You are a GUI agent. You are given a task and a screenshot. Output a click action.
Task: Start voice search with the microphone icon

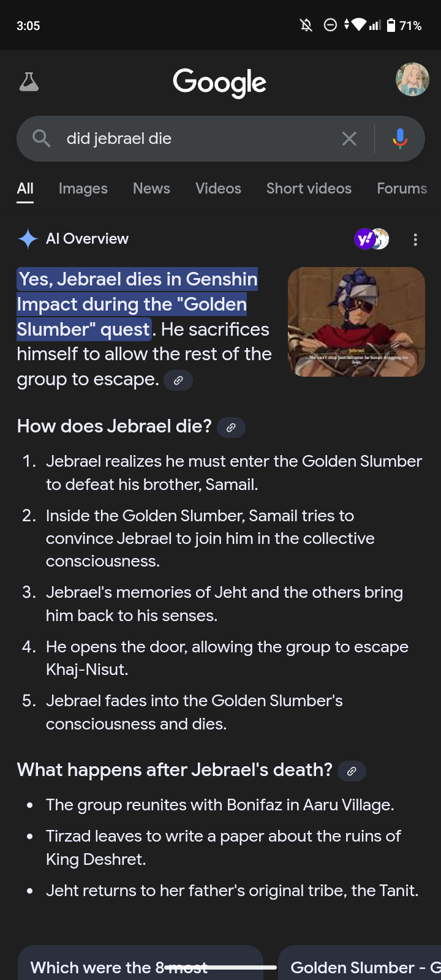pyautogui.click(x=399, y=138)
